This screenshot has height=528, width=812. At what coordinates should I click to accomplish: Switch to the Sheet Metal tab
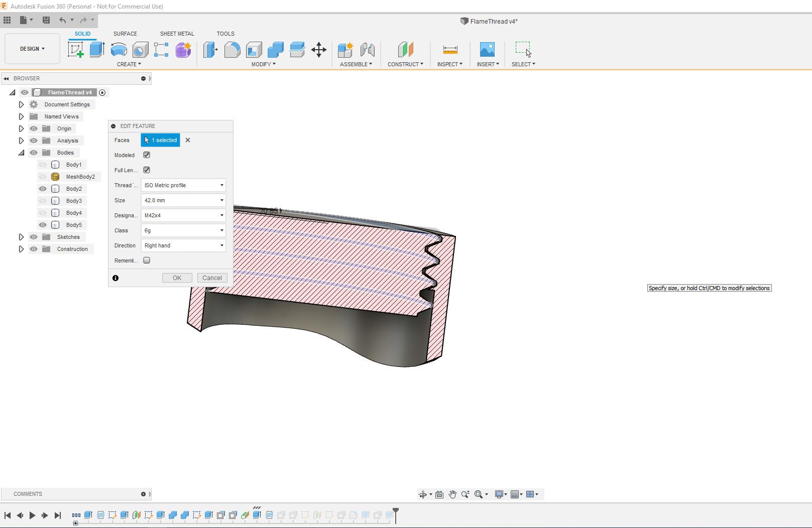(x=177, y=34)
